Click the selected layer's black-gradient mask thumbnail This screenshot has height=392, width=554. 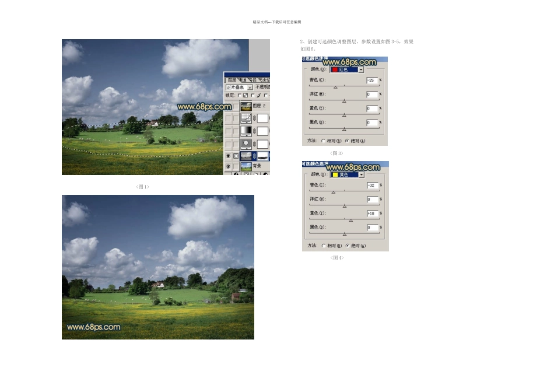(262, 156)
